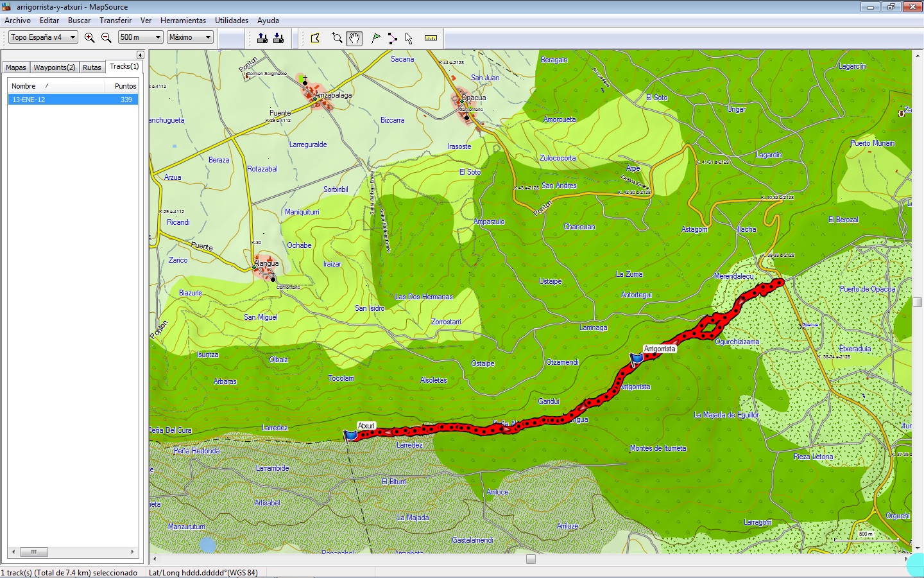
Task: Click the Zoom In magnifier icon
Action: click(x=90, y=38)
